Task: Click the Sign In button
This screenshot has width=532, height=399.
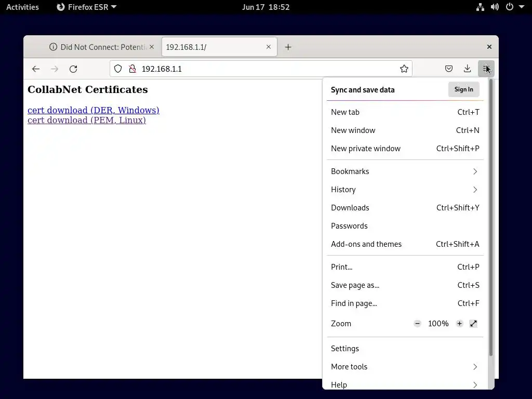Action: tap(463, 89)
